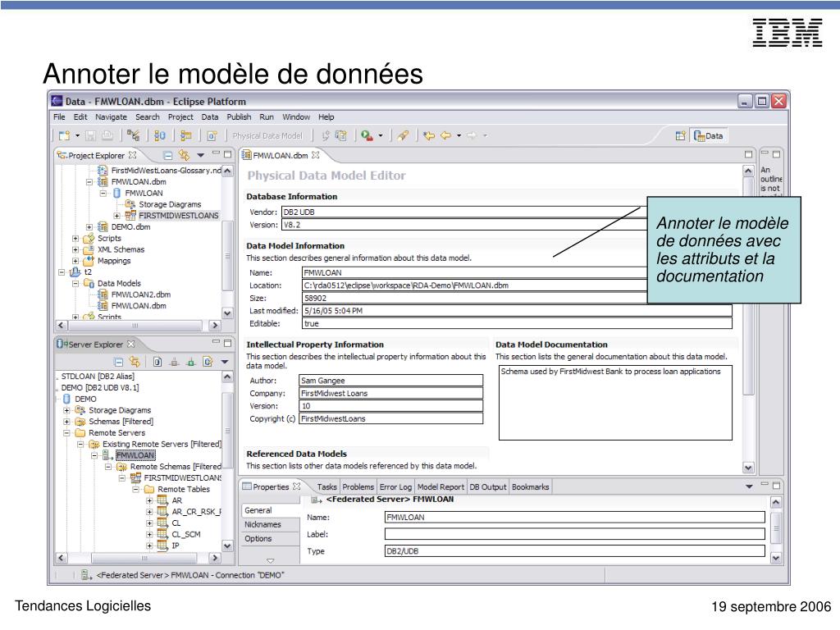Click the Save floppy-disk toolbar icon
Viewport: 840px width, 630px height.
90,135
